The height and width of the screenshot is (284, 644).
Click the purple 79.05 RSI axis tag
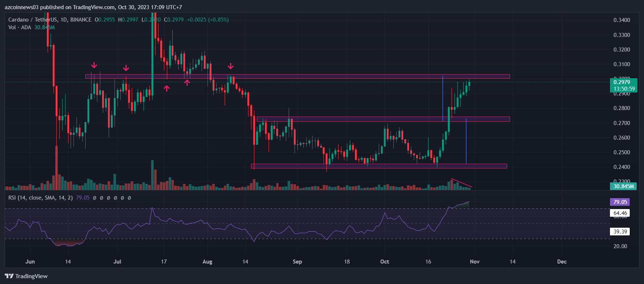tap(620, 202)
